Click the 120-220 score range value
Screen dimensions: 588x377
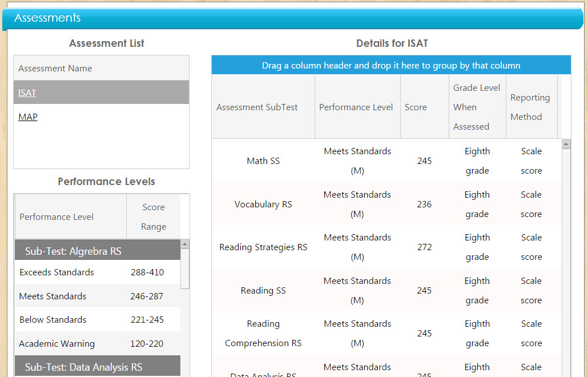coord(147,343)
